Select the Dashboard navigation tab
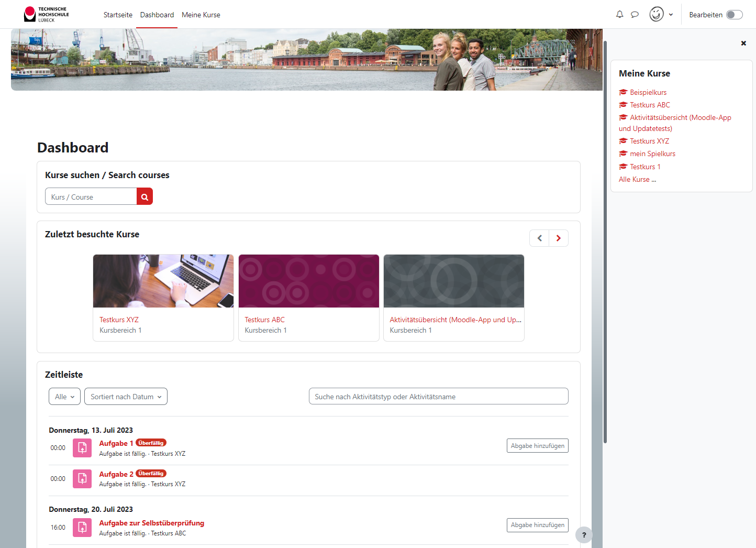Viewport: 756px width, 548px height. point(157,15)
